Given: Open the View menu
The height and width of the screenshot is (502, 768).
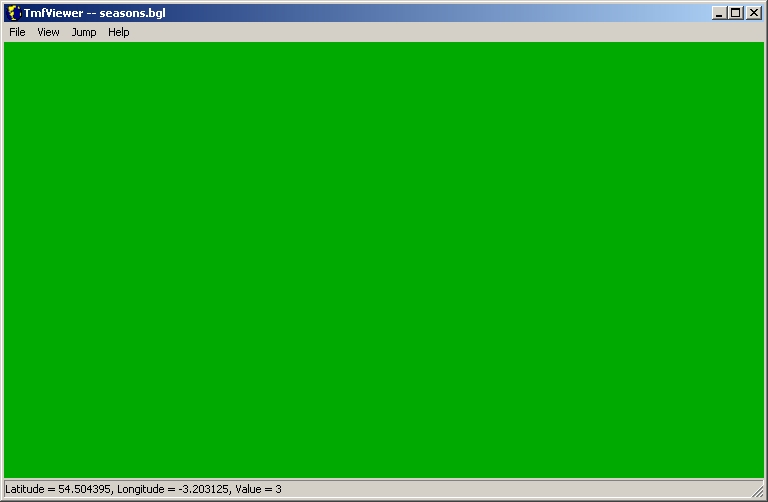Looking at the screenshot, I should (x=48, y=32).
